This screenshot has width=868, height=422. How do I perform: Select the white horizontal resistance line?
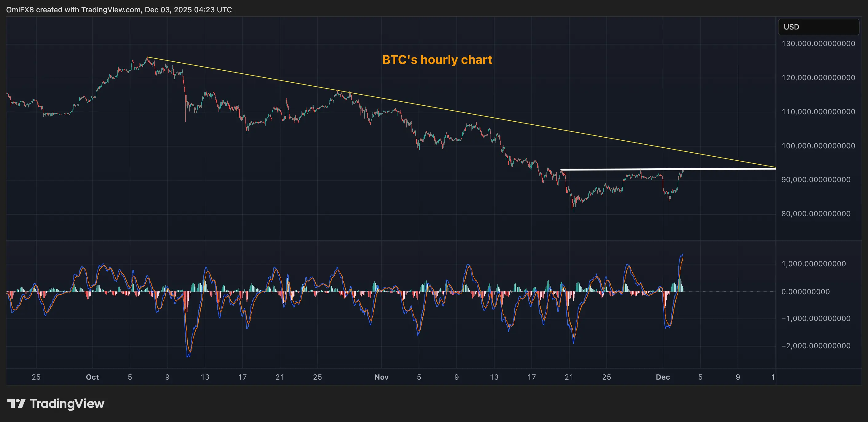tap(657, 170)
